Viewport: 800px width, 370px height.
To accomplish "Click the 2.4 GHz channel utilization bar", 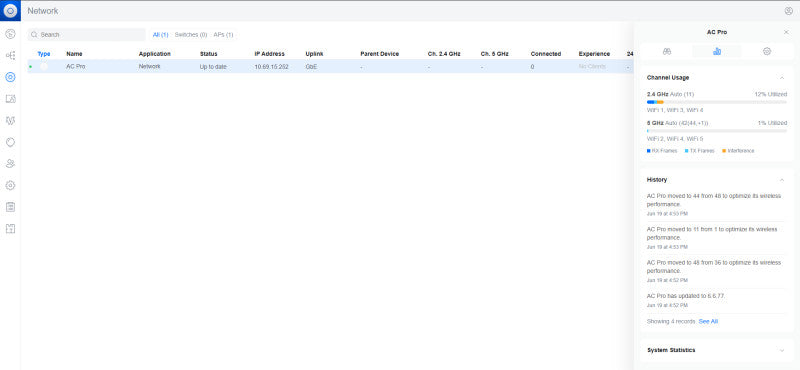I will (716, 102).
